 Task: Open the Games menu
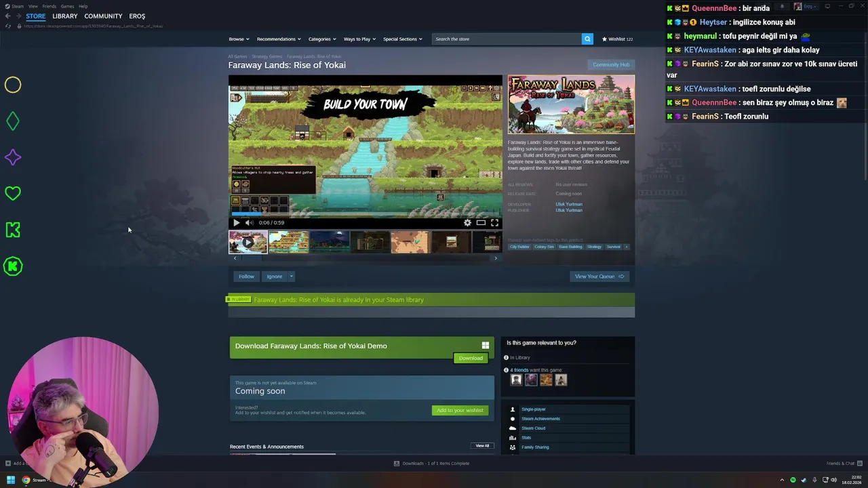pyautogui.click(x=67, y=6)
